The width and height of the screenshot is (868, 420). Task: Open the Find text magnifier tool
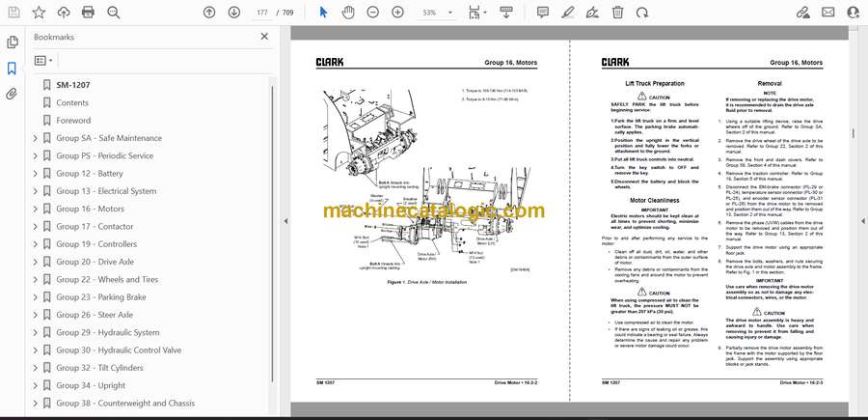[114, 13]
